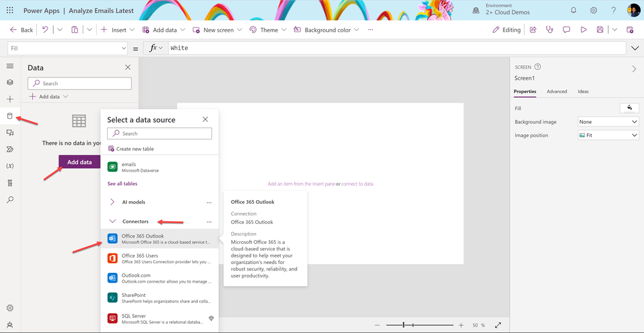Collapse the Connectors section

pos(112,221)
